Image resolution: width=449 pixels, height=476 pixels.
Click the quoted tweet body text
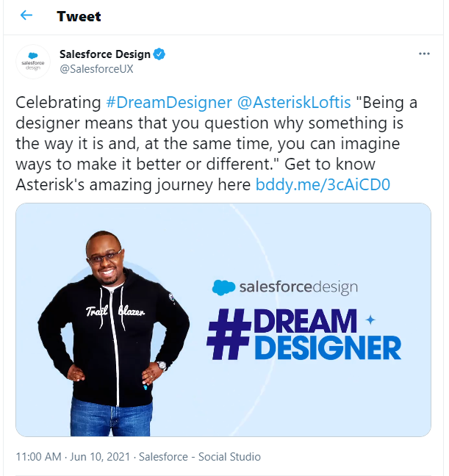(216, 143)
